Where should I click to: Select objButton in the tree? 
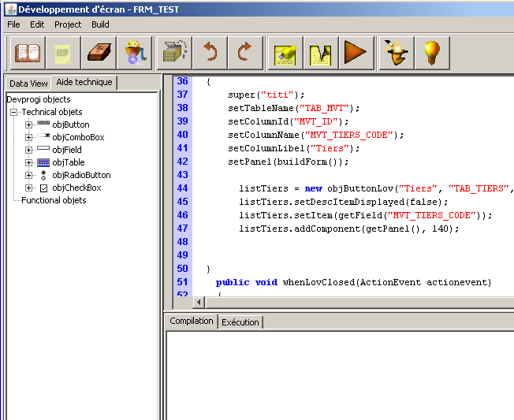tap(71, 125)
